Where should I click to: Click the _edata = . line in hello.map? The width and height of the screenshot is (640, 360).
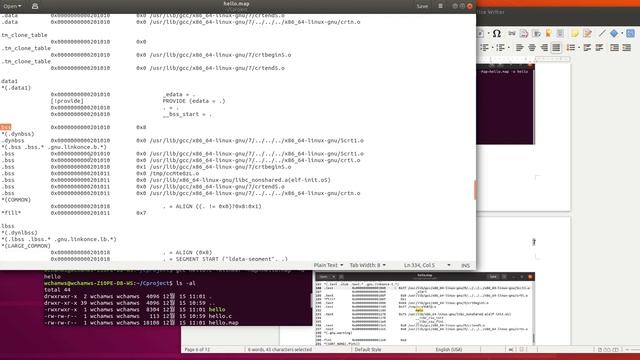point(179,94)
